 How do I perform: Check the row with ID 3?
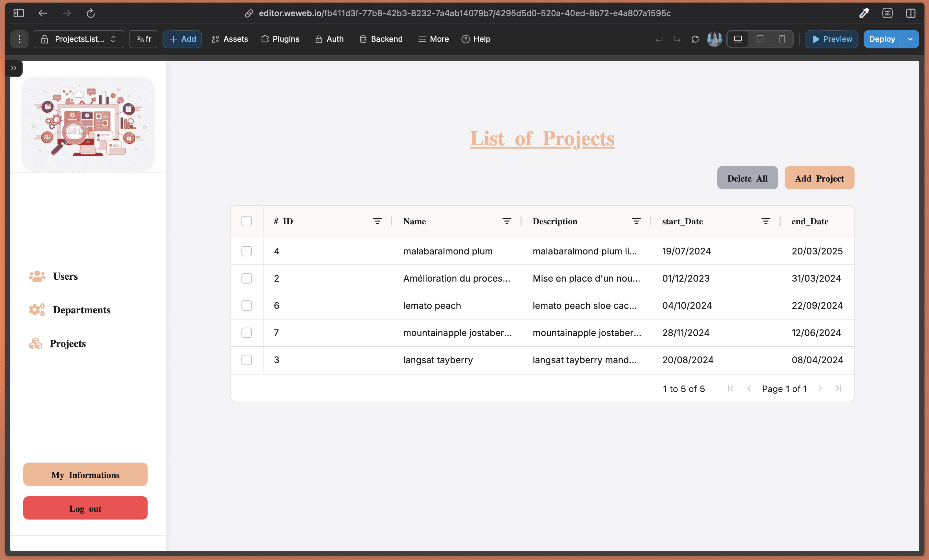pos(247,360)
